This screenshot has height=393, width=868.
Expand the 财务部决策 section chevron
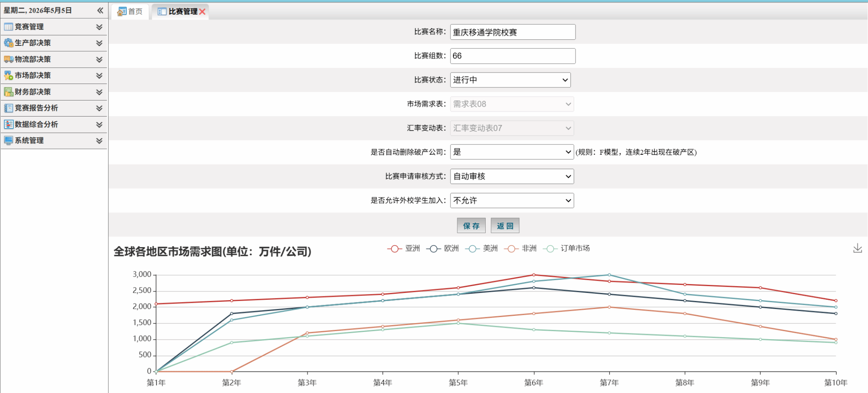pos(99,92)
